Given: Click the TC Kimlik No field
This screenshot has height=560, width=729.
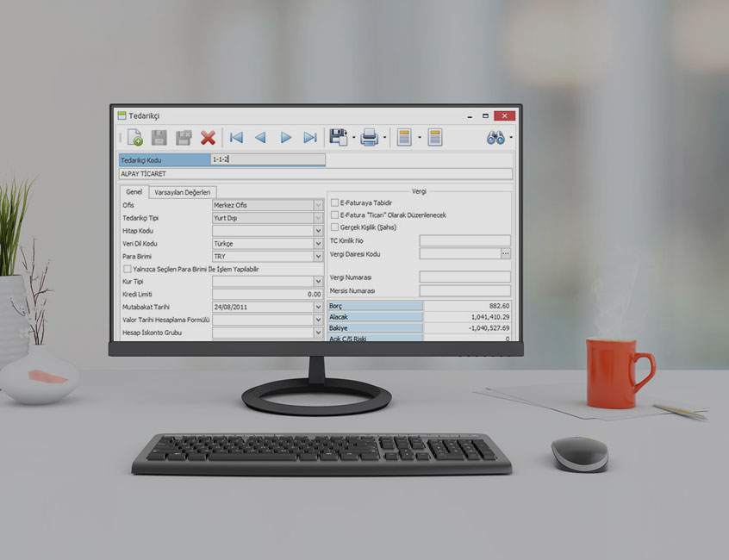Looking at the screenshot, I should click(x=464, y=241).
